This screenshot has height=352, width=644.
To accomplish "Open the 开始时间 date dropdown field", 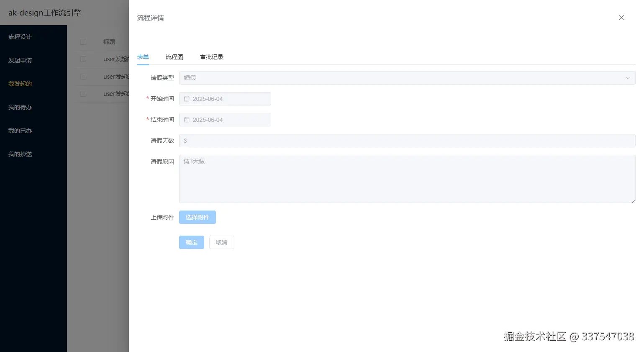I will tap(225, 98).
